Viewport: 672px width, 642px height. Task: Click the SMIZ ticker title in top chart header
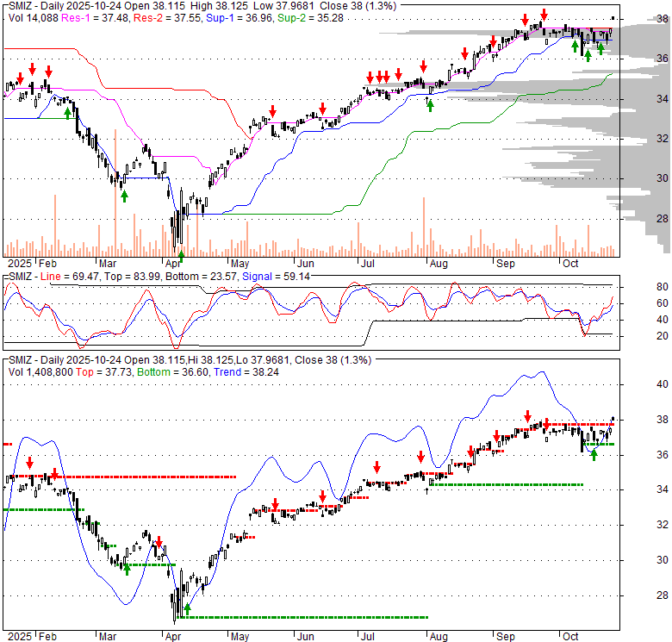pyautogui.click(x=19, y=6)
